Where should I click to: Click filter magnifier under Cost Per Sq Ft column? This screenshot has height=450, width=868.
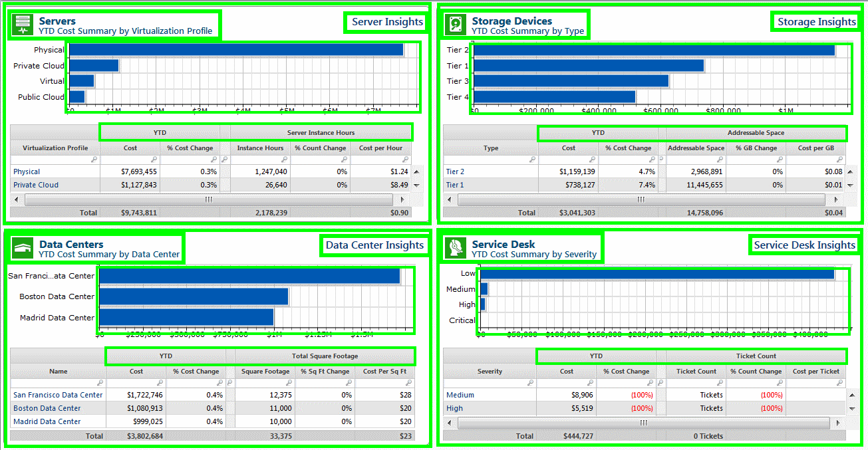tap(408, 383)
